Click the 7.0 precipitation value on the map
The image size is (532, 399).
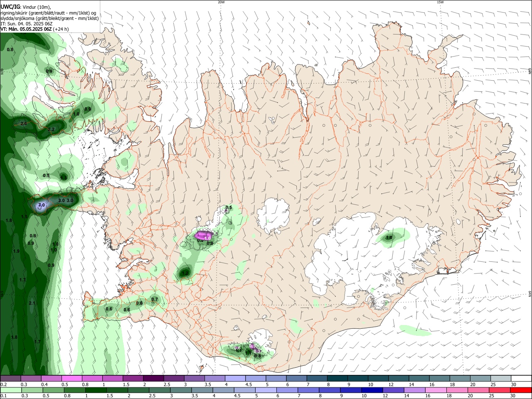click(41, 205)
